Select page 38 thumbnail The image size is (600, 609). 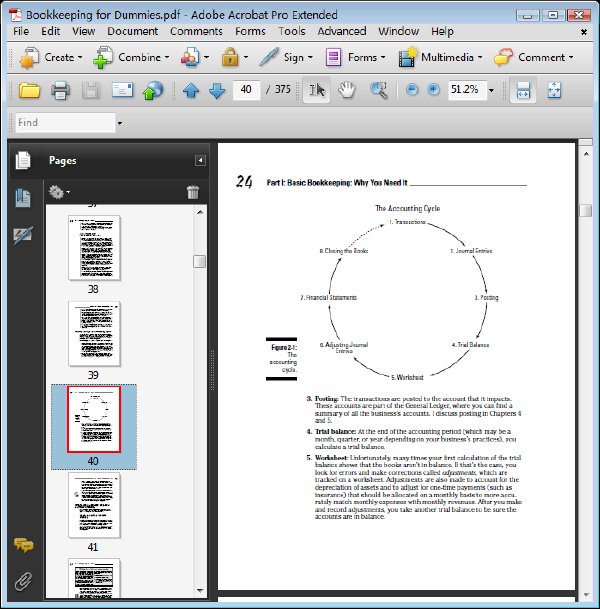click(94, 248)
